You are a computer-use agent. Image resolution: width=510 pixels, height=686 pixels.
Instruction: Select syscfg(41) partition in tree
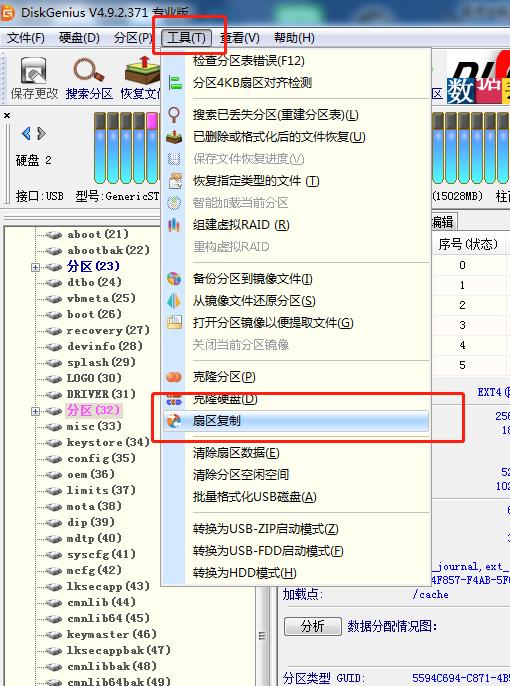coord(101,554)
